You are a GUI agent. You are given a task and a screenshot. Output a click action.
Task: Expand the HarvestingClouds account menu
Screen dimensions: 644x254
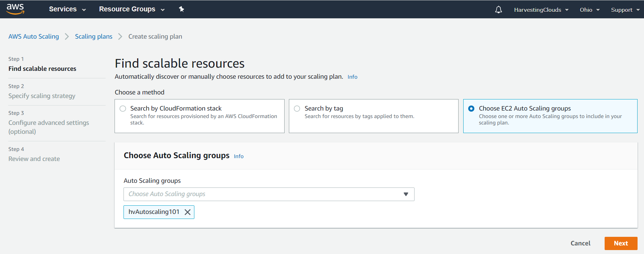tap(541, 10)
